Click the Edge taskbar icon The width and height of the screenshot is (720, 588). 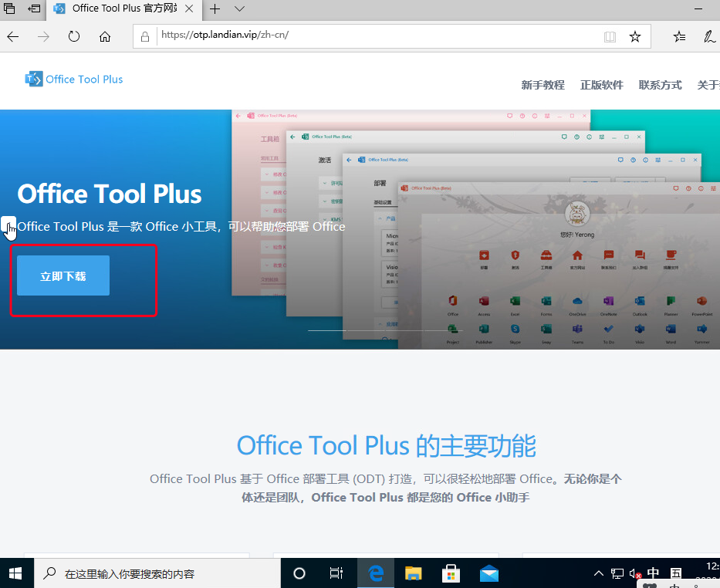pyautogui.click(x=376, y=573)
